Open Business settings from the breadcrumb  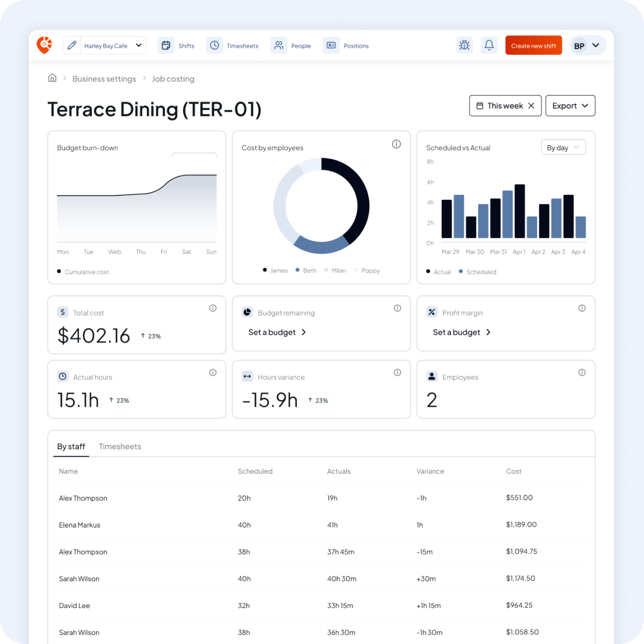104,78
